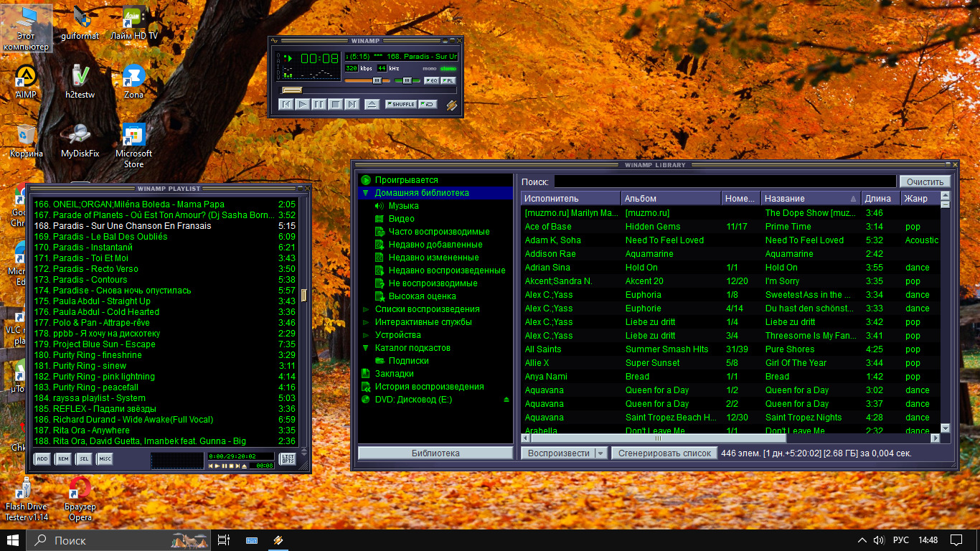This screenshot has height=551, width=980.
Task: Click the Библиотека button
Action: click(435, 453)
